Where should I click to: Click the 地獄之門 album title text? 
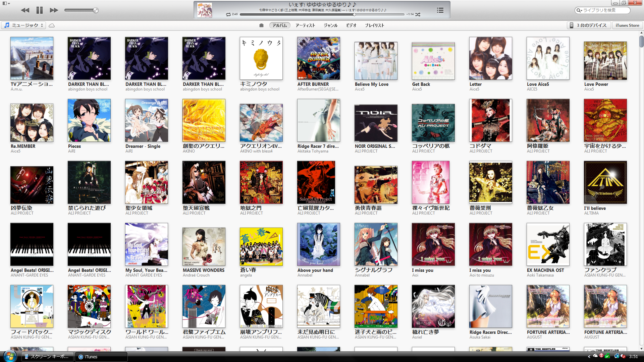pyautogui.click(x=251, y=208)
